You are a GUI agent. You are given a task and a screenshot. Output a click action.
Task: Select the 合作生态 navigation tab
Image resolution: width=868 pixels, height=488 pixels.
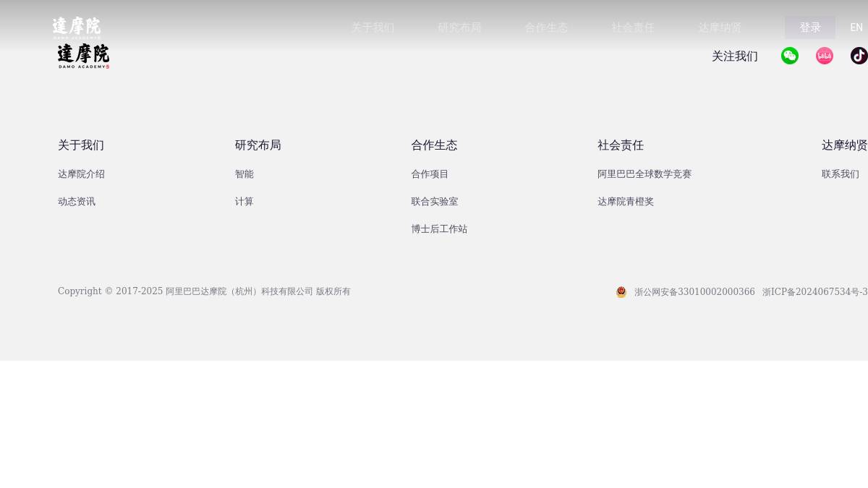point(546,27)
